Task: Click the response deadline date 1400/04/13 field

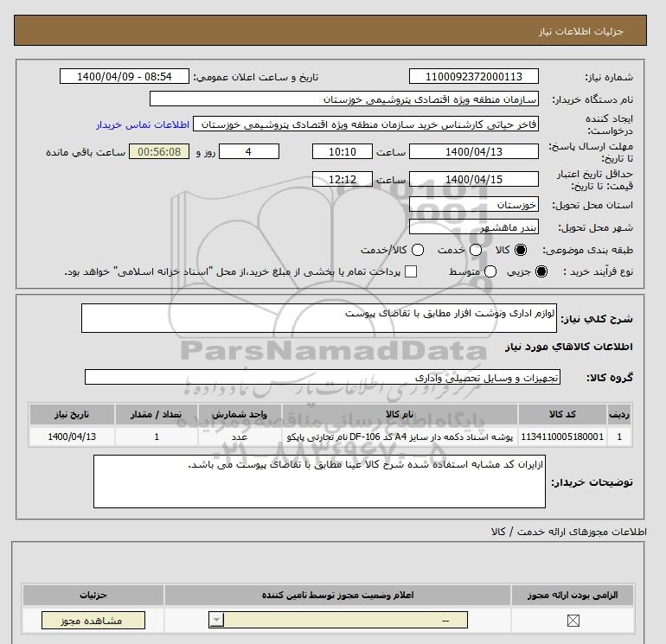Action: click(474, 151)
